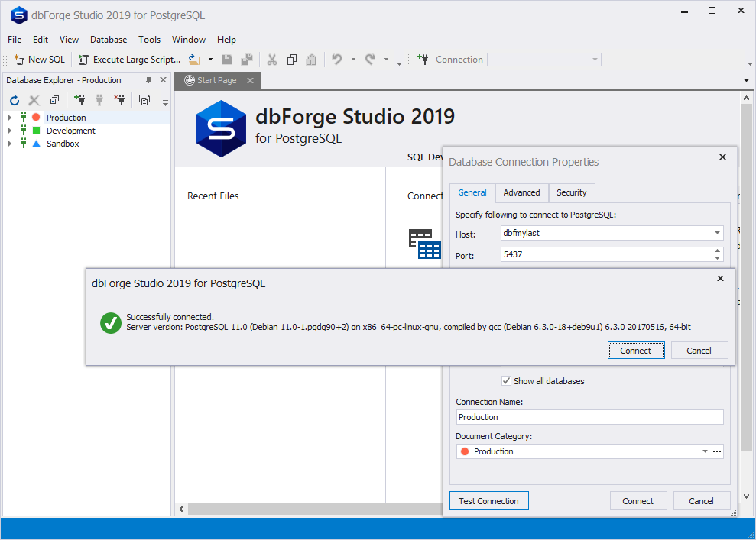Click the Test Connection button
Image resolution: width=756 pixels, height=540 pixels.
(489, 501)
